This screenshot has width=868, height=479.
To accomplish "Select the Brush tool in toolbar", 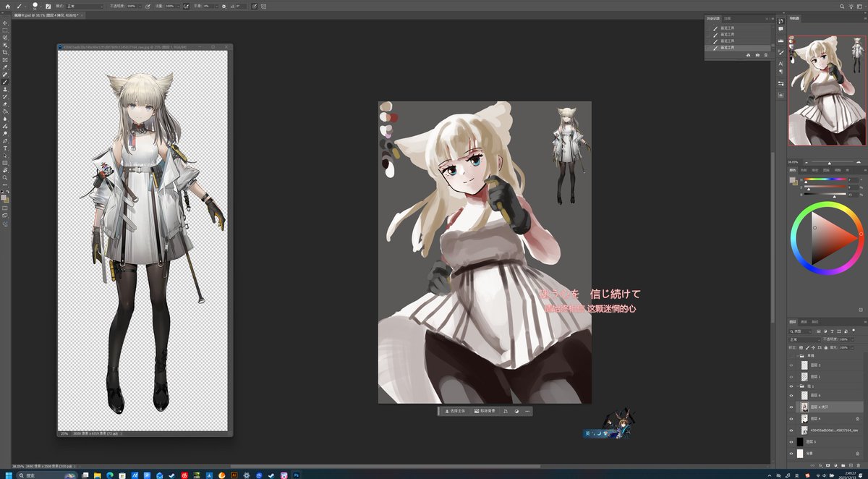I will (6, 82).
